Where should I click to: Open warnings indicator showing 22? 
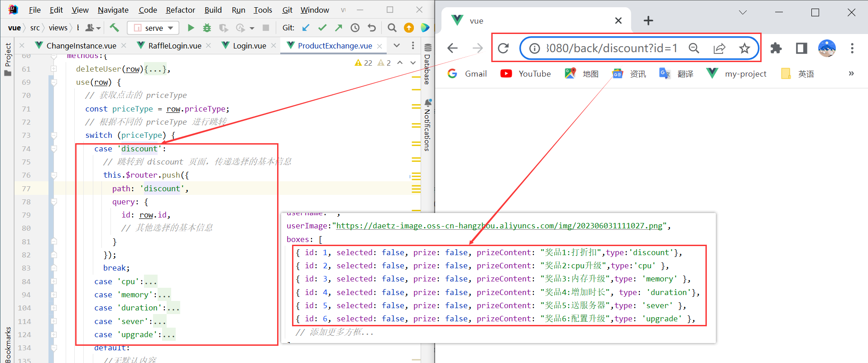[x=364, y=63]
